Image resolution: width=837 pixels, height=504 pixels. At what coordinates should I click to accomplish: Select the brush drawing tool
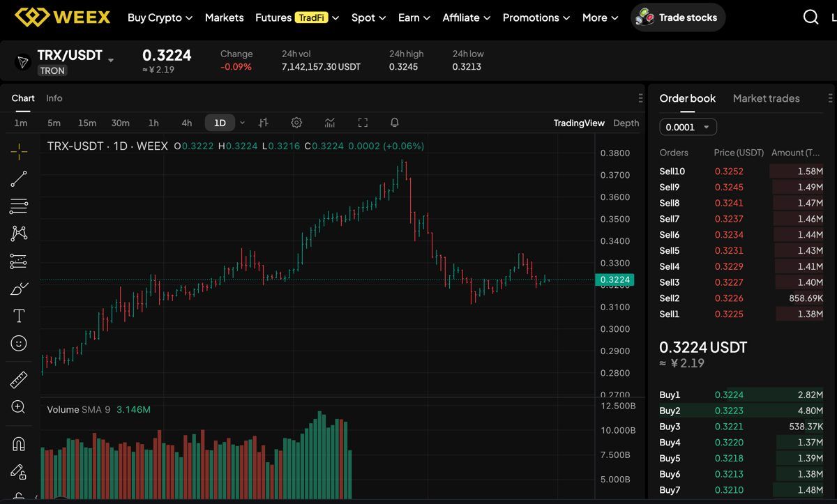(19, 289)
